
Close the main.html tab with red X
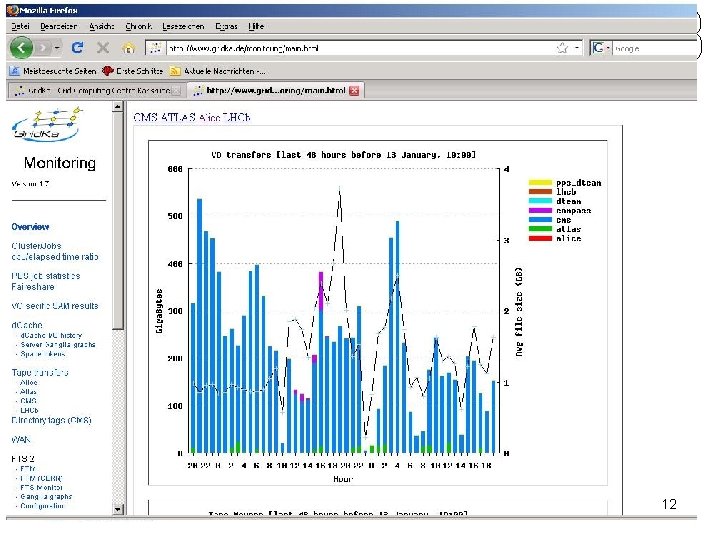(354, 90)
